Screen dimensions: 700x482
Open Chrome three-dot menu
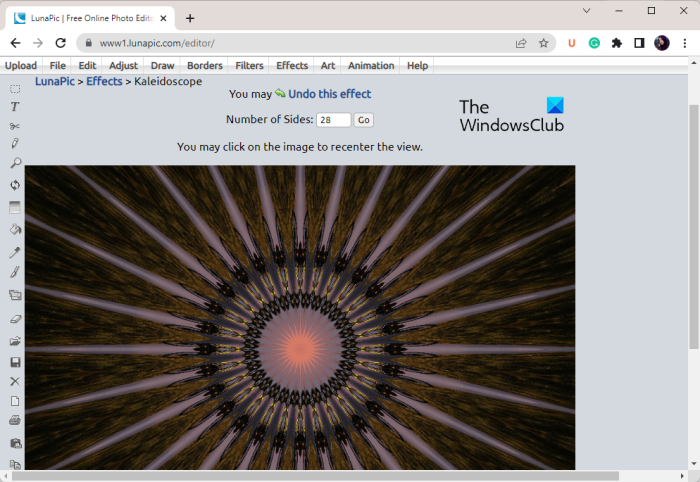684,43
